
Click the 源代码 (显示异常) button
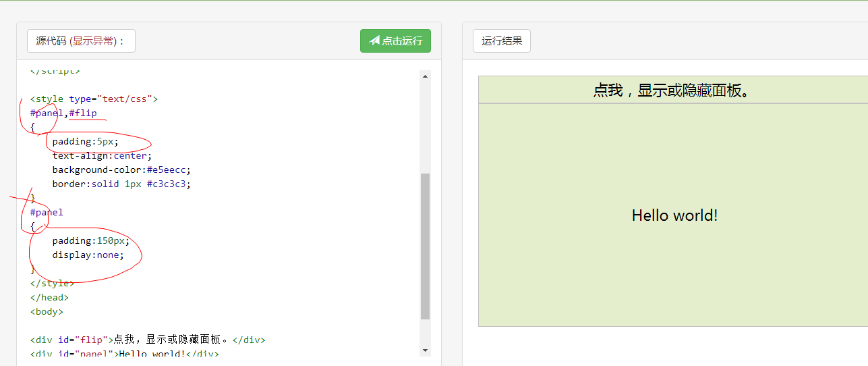point(81,41)
